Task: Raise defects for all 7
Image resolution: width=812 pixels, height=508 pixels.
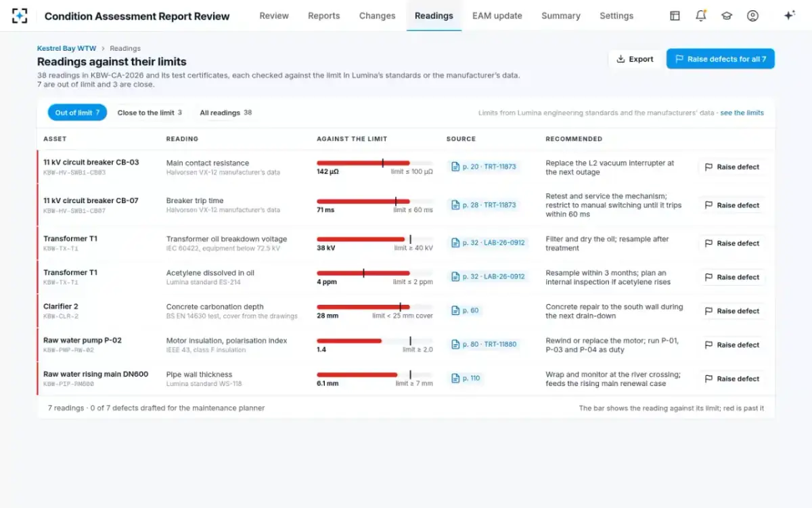Action: click(720, 59)
